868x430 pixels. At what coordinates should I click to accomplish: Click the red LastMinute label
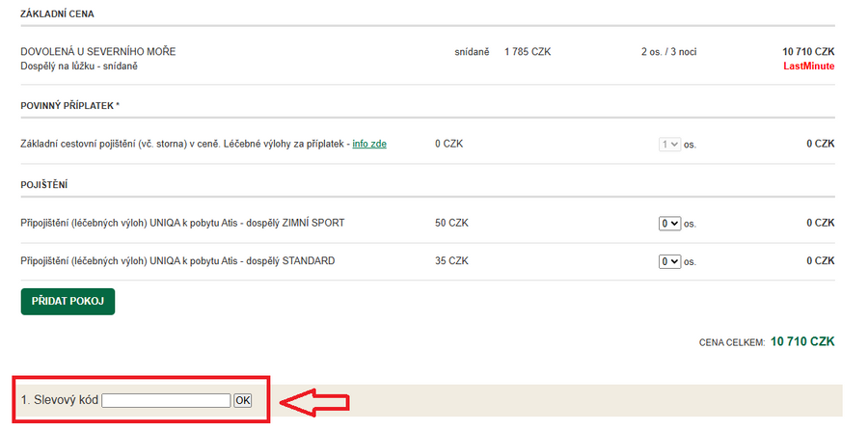810,66
